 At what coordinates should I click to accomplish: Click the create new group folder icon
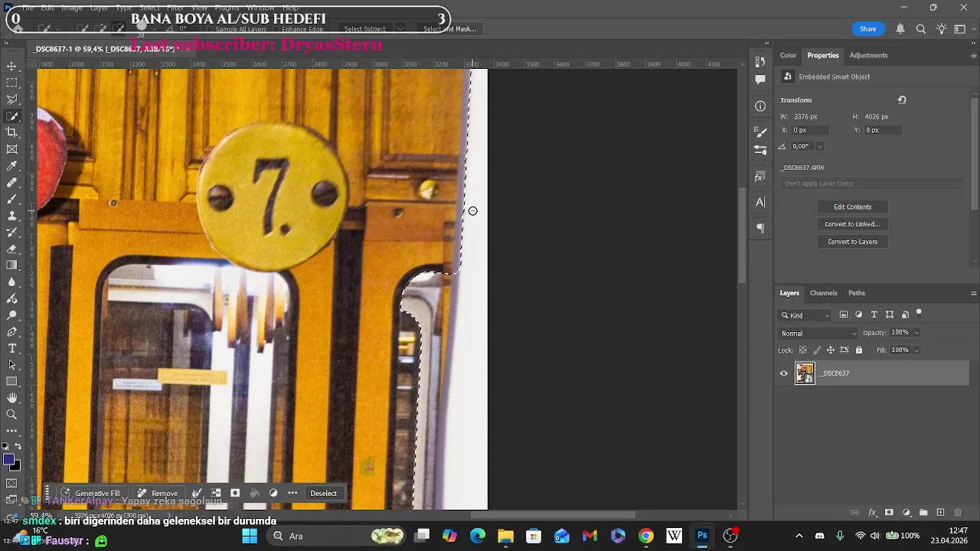[x=923, y=513]
